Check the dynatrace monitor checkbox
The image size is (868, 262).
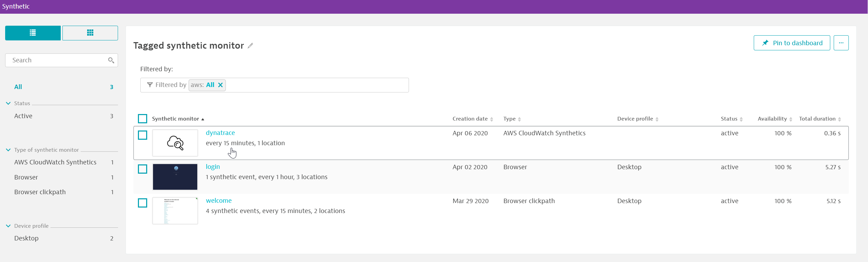tap(142, 135)
